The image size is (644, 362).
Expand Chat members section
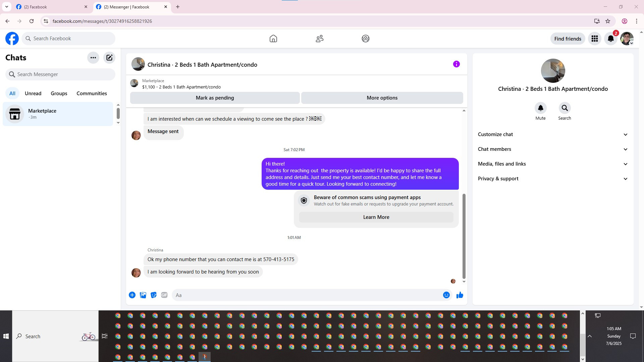click(552, 149)
